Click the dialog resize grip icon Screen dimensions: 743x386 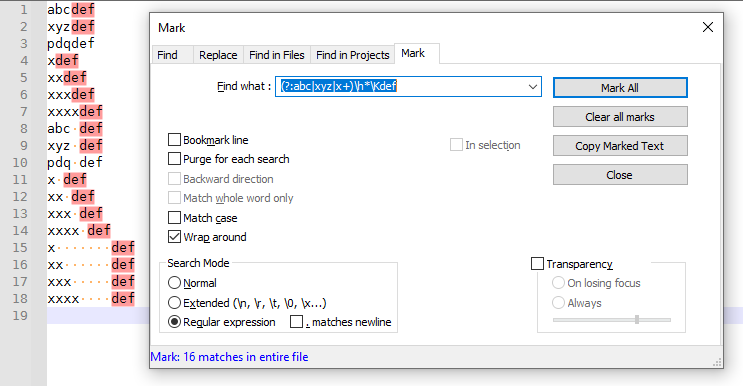[717, 362]
